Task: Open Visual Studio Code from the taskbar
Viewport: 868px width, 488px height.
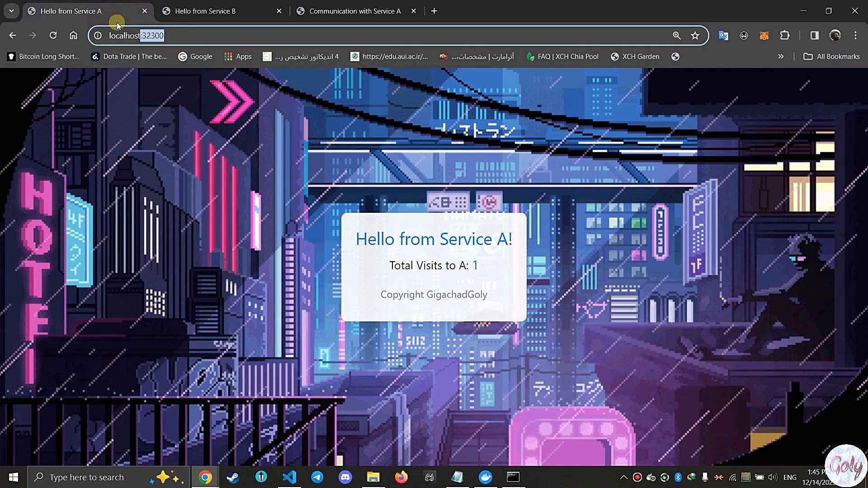Action: click(289, 477)
